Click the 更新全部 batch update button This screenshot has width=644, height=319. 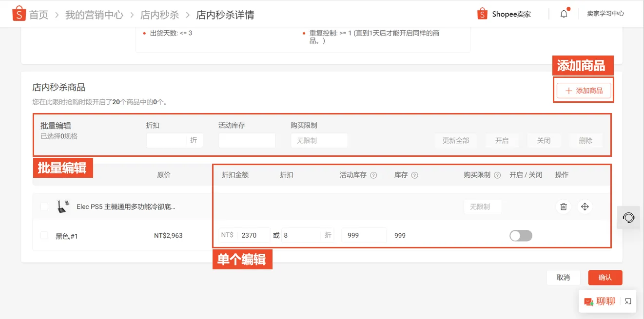click(455, 140)
